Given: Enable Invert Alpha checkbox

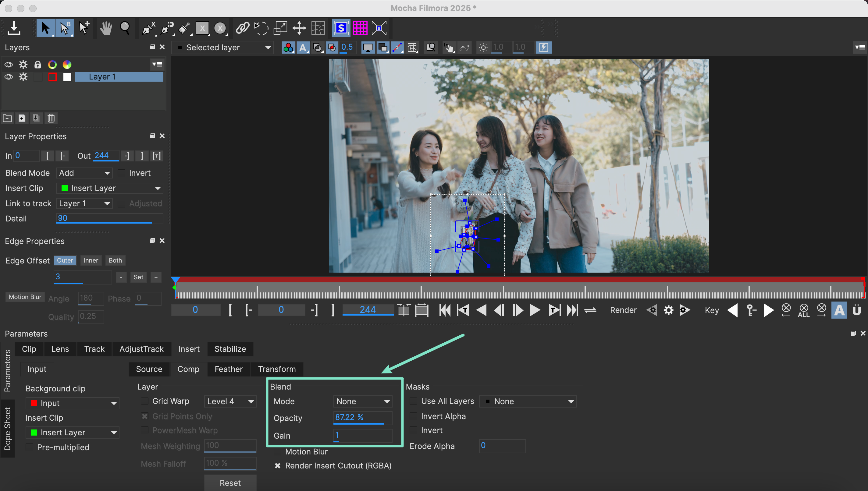Looking at the screenshot, I should click(x=413, y=416).
